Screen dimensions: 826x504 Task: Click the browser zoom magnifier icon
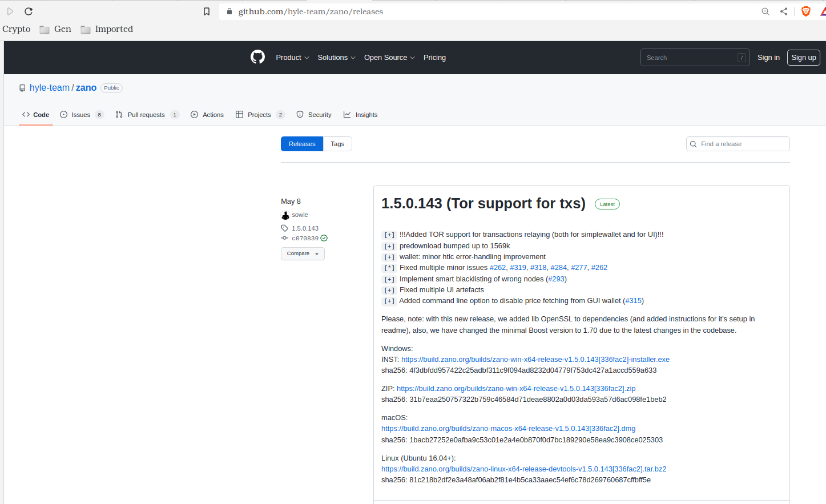765,11
